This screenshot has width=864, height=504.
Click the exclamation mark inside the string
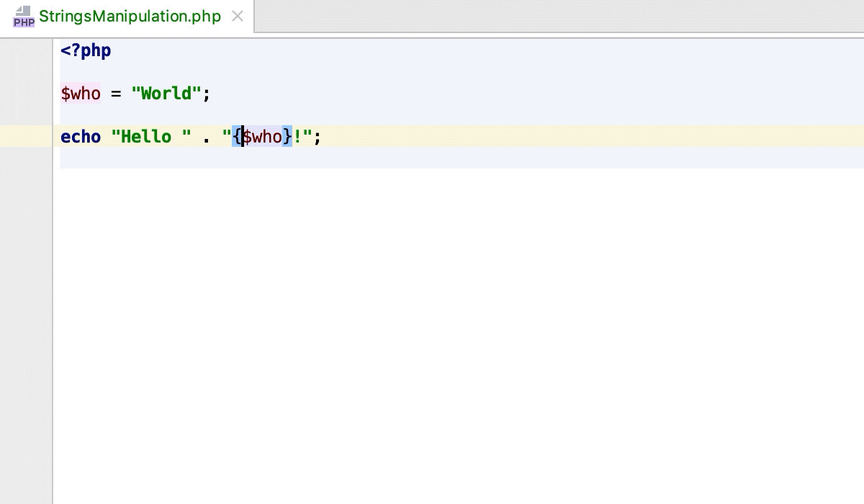297,137
